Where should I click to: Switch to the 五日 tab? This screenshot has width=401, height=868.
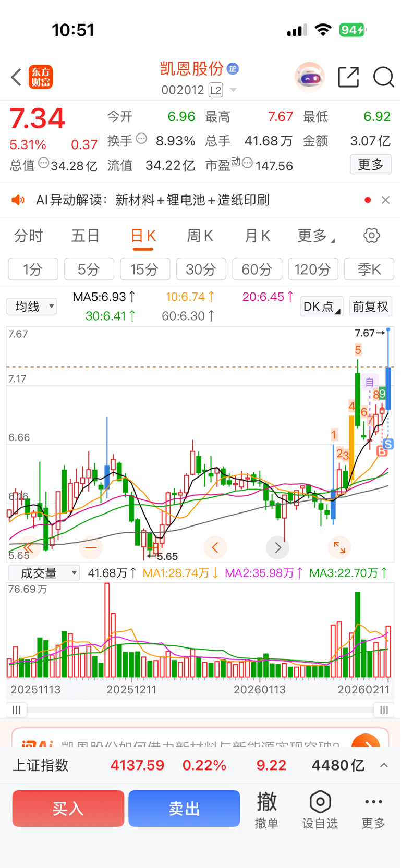[85, 236]
